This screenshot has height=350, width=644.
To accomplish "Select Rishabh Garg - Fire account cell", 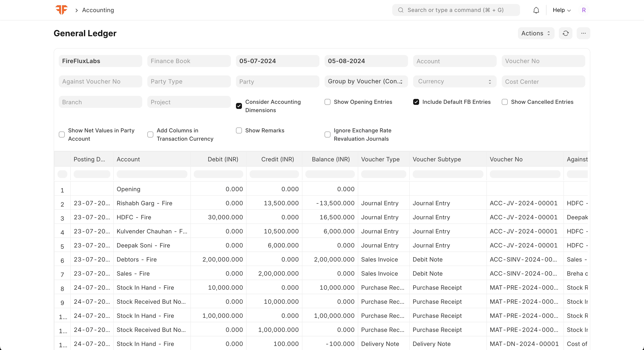I will click(152, 203).
